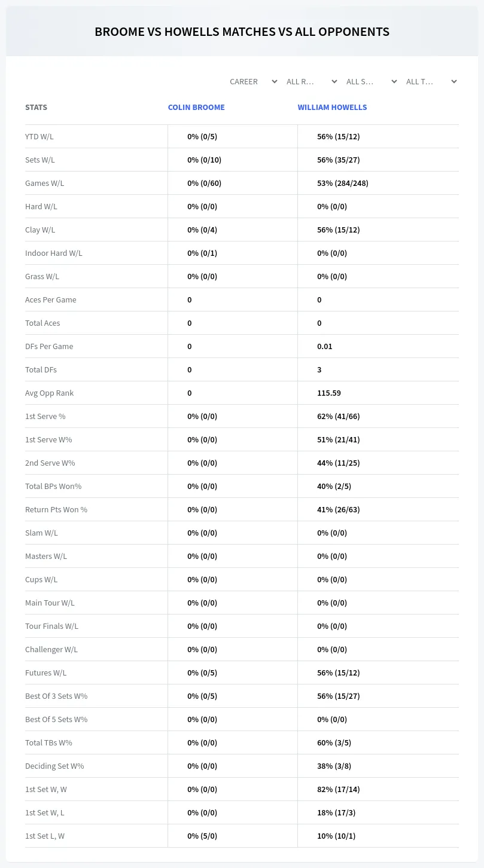Open the ALL S... surfaces dropdown

pos(372,81)
